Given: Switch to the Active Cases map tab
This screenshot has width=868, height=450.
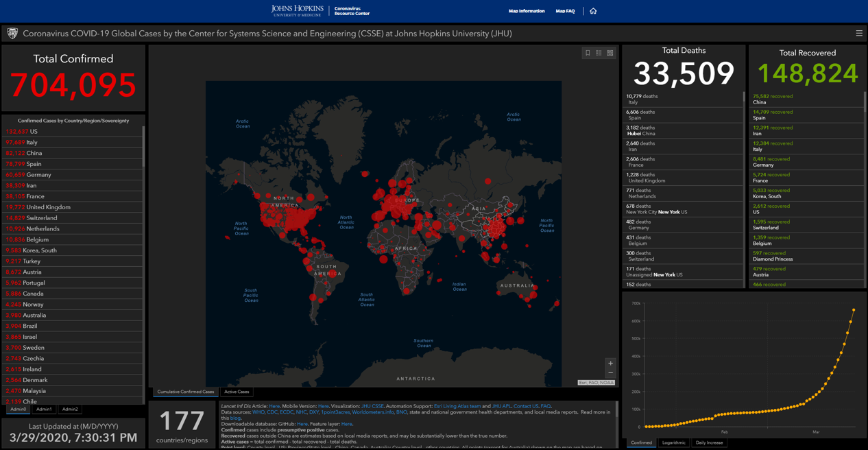Looking at the screenshot, I should (x=237, y=392).
